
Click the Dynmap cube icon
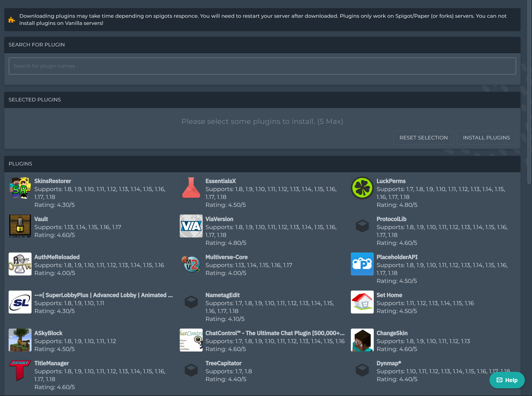coord(362,370)
